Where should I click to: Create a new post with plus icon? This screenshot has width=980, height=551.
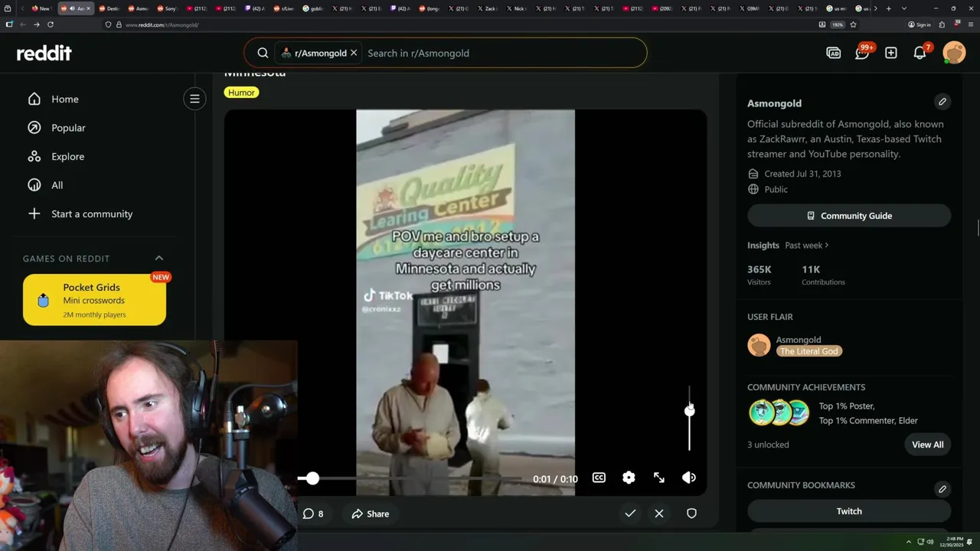(x=891, y=53)
